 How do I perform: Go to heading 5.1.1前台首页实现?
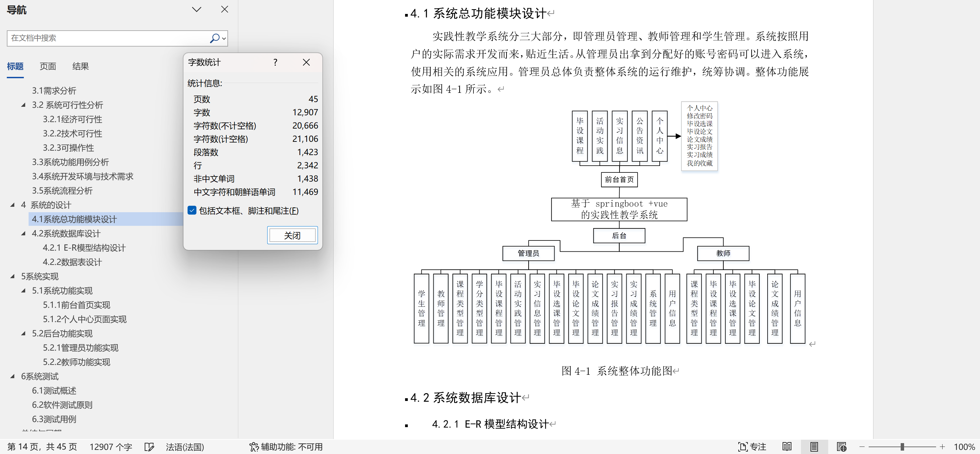[x=77, y=305]
